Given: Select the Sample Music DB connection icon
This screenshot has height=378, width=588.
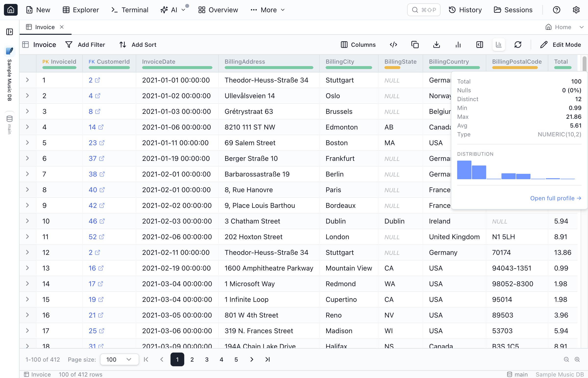Looking at the screenshot, I should pos(10,51).
